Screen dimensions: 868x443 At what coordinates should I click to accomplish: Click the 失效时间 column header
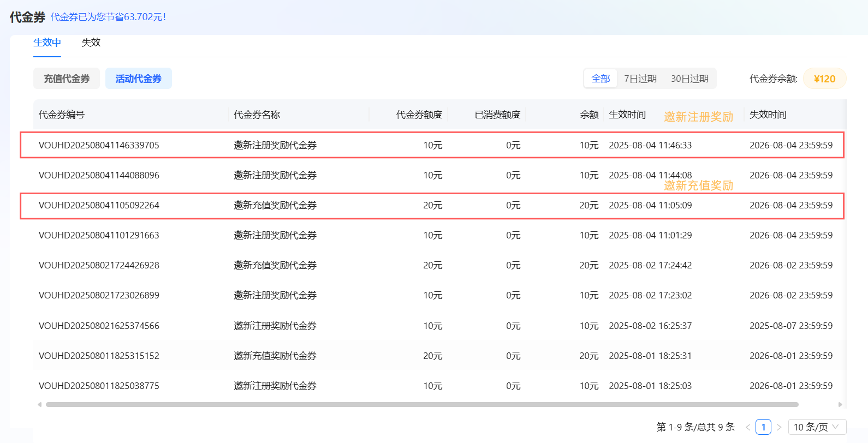768,115
